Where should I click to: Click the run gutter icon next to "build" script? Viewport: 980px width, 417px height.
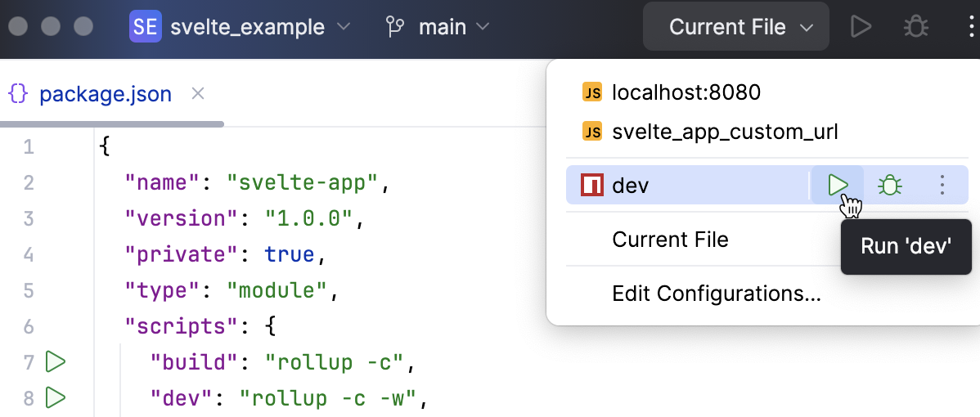point(55,361)
